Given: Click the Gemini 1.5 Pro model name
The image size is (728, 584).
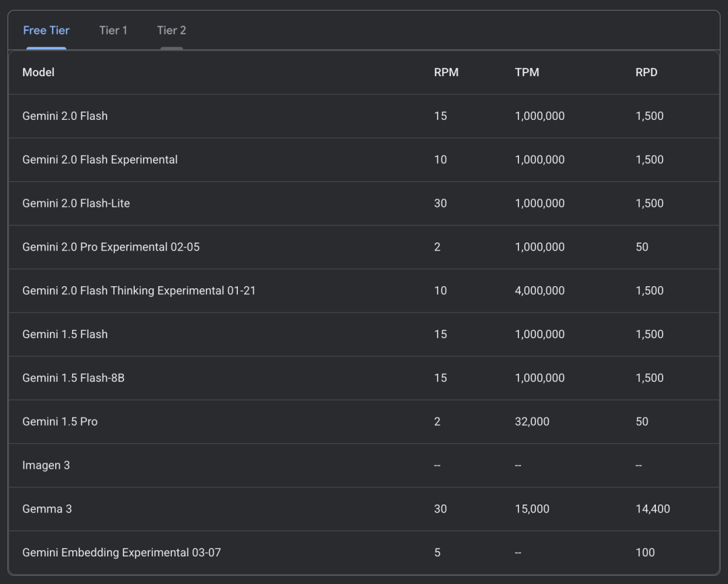Looking at the screenshot, I should point(59,422).
